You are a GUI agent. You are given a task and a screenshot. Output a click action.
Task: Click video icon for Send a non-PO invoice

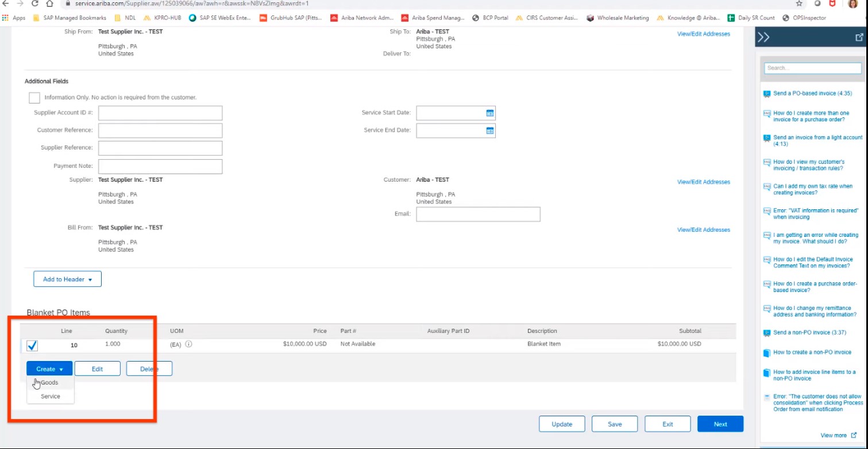[766, 332]
